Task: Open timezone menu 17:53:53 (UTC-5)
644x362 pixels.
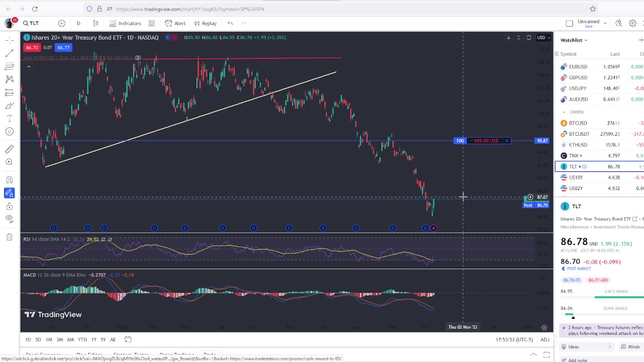Action: pyautogui.click(x=514, y=340)
